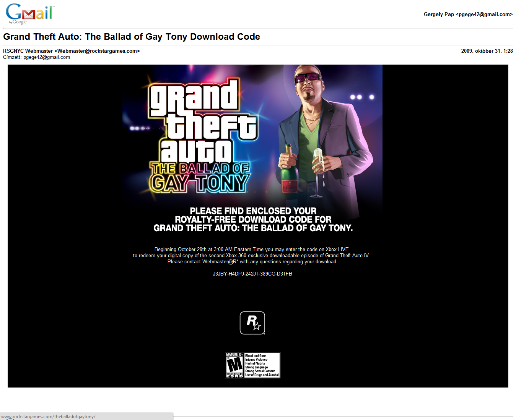Image resolution: width=516 pixels, height=420 pixels.
Task: Click the 'PLEASE FIND ENCLOSED YOUR' headline
Action: click(253, 211)
